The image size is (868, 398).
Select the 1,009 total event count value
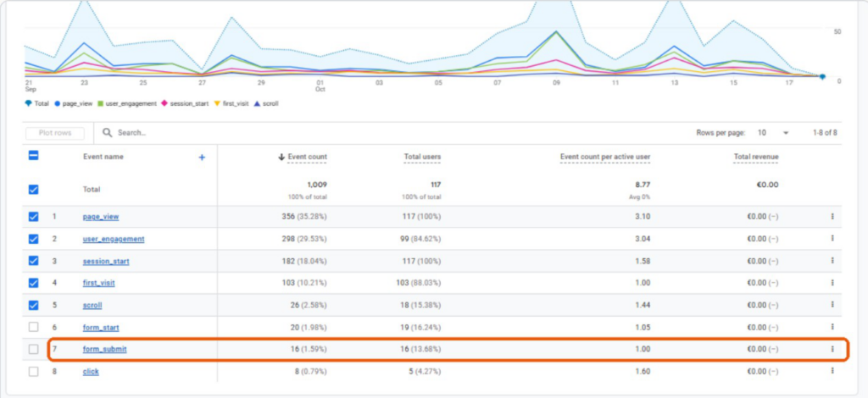(317, 185)
